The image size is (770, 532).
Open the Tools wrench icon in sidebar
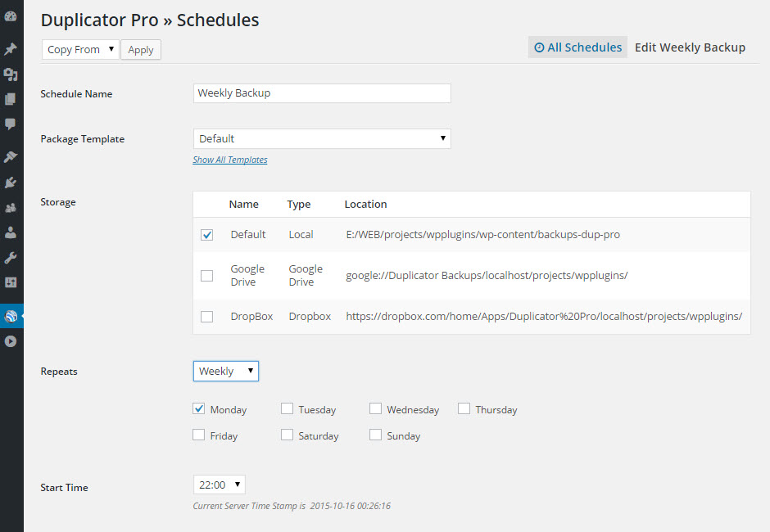[11, 258]
